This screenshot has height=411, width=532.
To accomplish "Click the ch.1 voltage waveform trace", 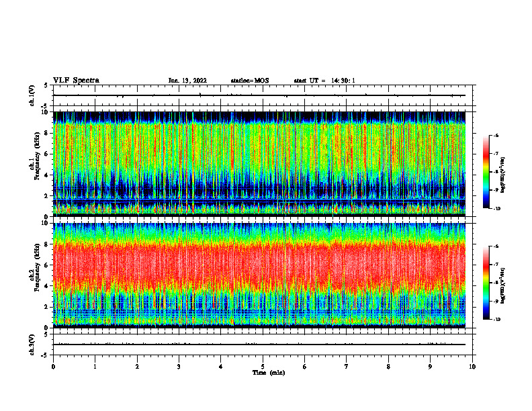I will point(259,95).
